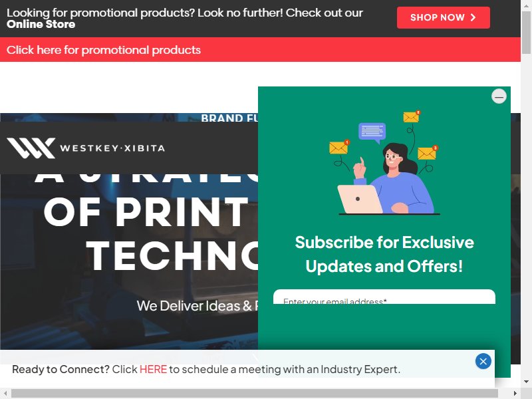The image size is (532, 399).
Task: Click the horizontal scrollbar thumb
Action: point(255,394)
